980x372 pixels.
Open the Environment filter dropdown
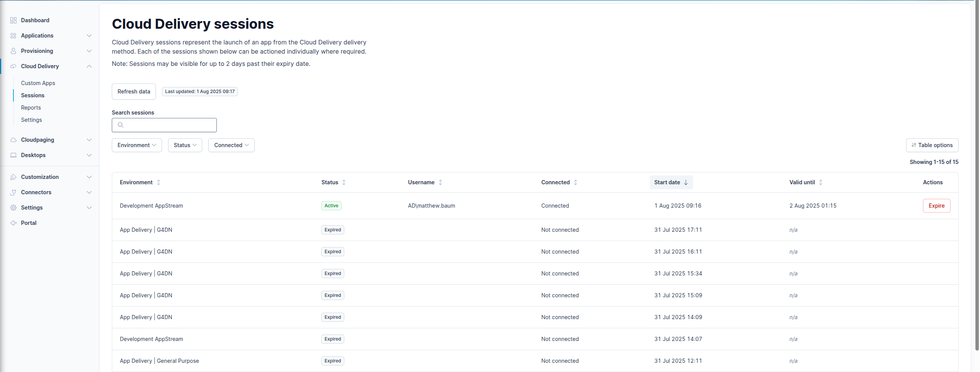pos(137,145)
